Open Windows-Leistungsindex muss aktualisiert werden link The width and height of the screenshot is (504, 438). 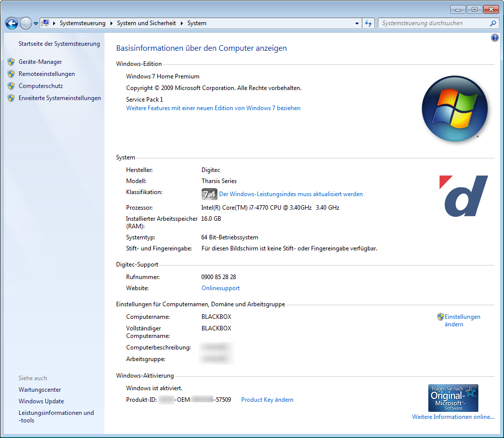coord(291,194)
